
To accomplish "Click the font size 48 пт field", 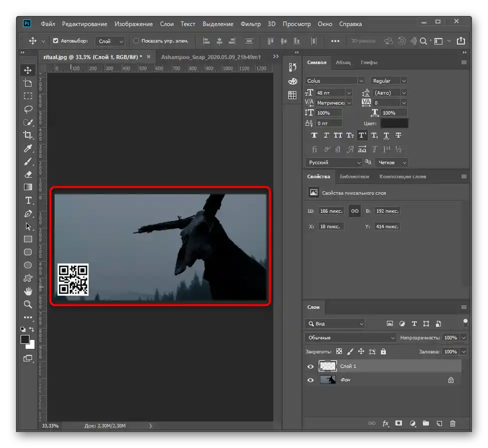I will click(330, 93).
